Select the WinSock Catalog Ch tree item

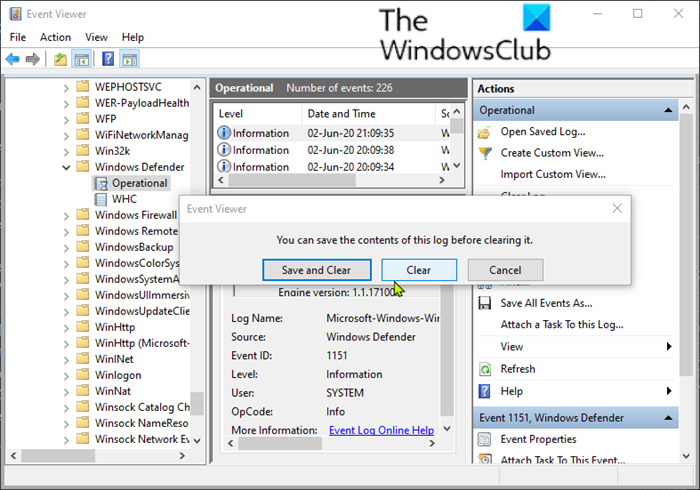(x=142, y=407)
